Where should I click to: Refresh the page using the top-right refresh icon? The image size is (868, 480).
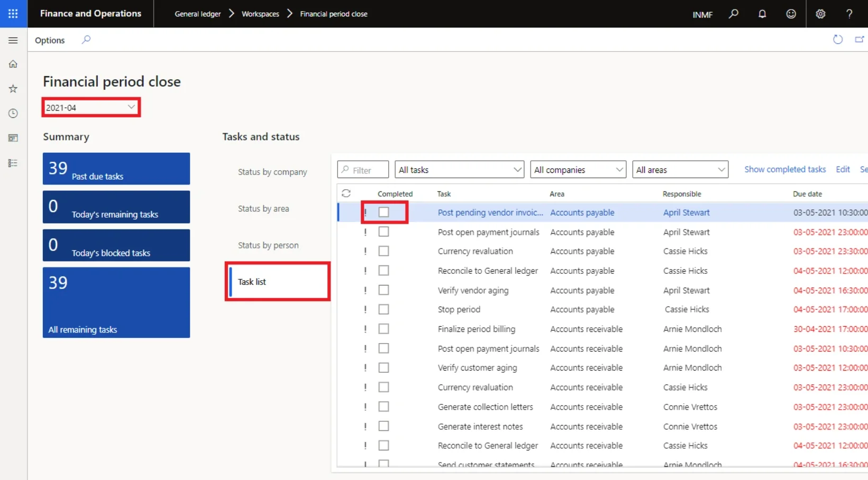point(837,40)
